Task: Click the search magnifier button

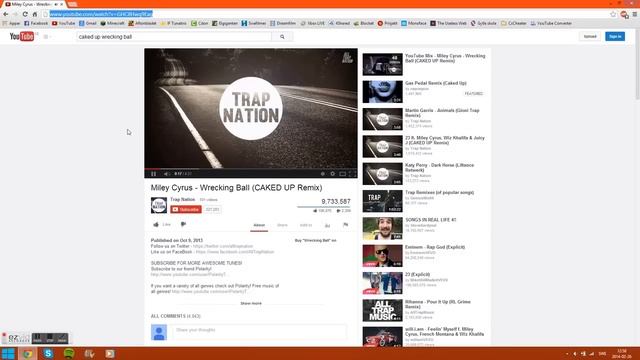Action: pos(282,37)
